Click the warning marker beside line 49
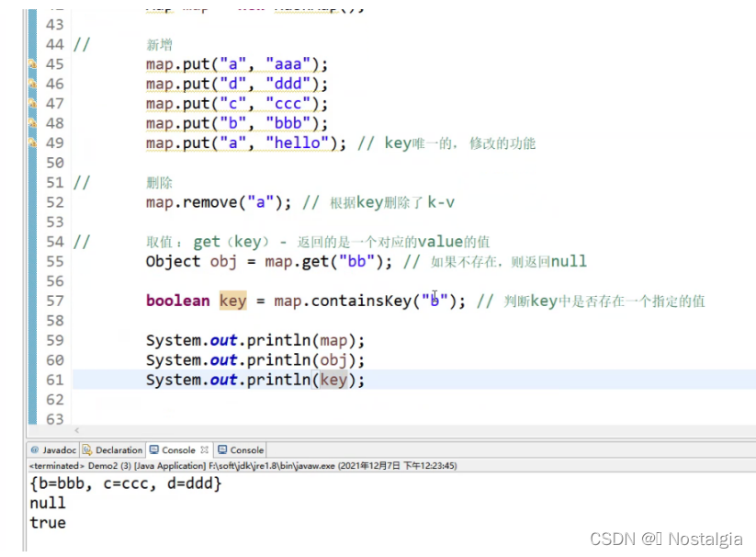 (33, 142)
